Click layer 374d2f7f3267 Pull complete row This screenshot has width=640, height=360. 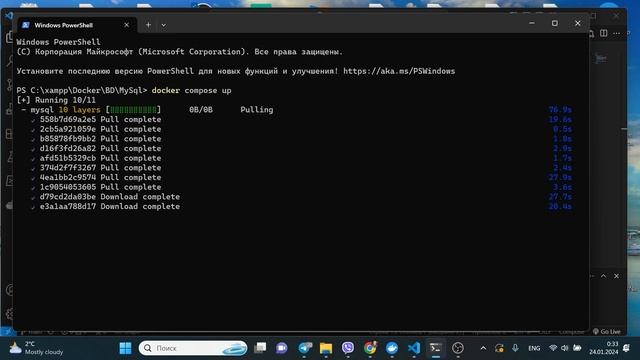pos(96,168)
